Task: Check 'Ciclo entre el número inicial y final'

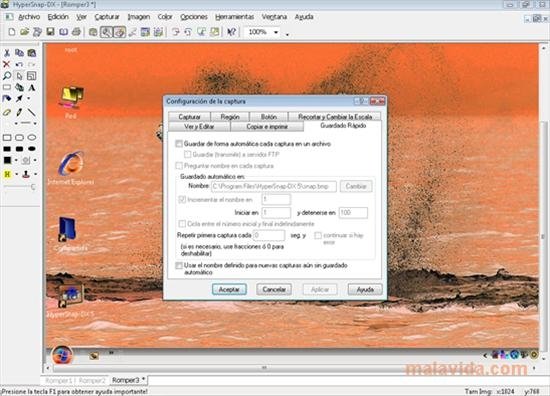Action: point(182,224)
